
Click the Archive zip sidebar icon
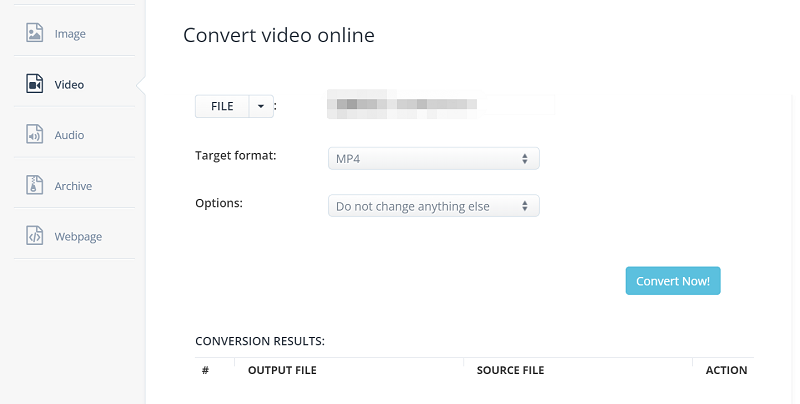pos(35,185)
